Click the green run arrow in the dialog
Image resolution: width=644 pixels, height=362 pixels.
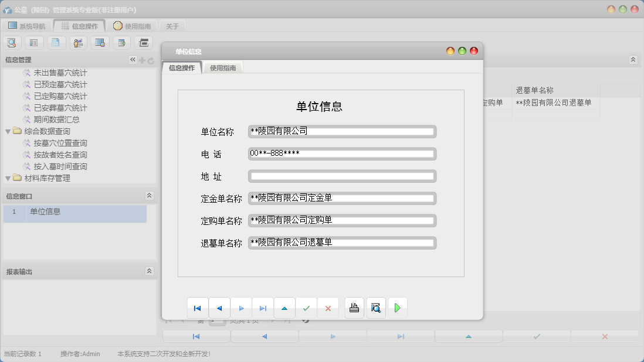click(x=398, y=308)
